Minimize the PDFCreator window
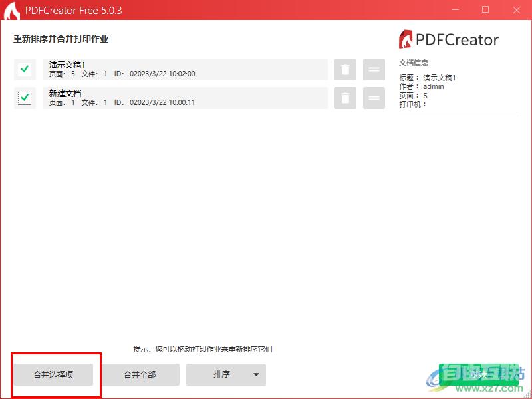This screenshot has width=532, height=399. 456,10
